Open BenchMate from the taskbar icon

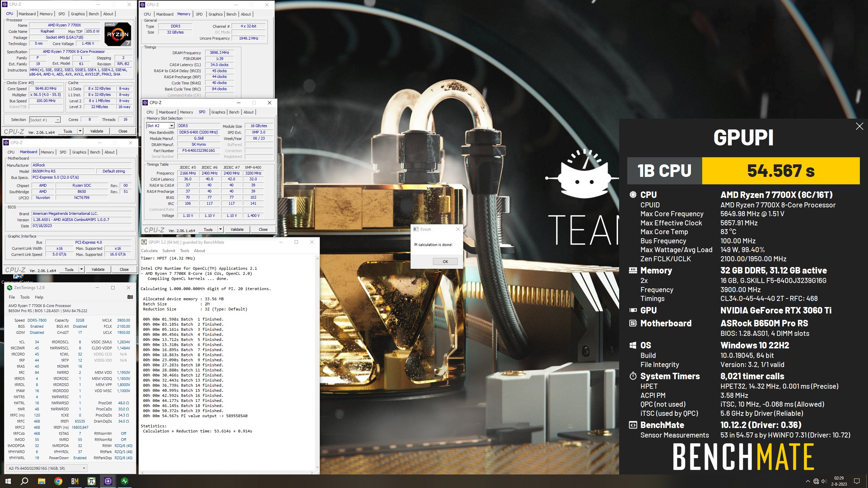[75, 481]
